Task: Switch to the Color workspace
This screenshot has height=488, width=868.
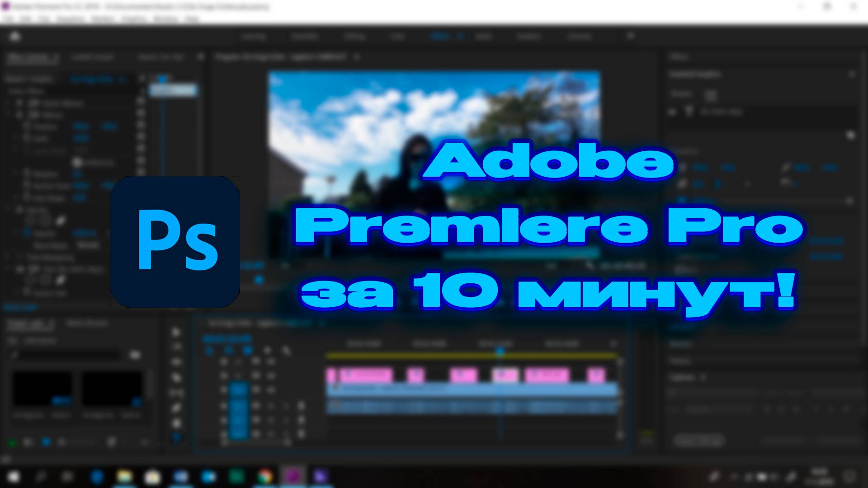Action: click(397, 36)
